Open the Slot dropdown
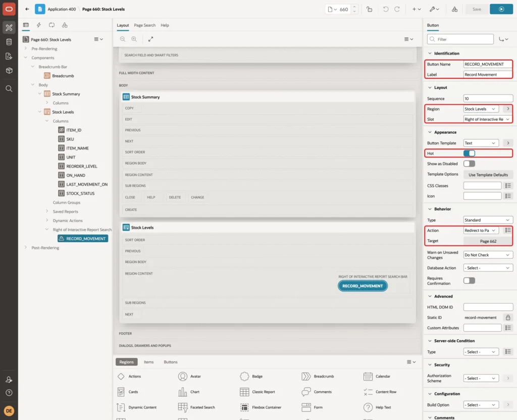The image size is (517, 420). 488,119
